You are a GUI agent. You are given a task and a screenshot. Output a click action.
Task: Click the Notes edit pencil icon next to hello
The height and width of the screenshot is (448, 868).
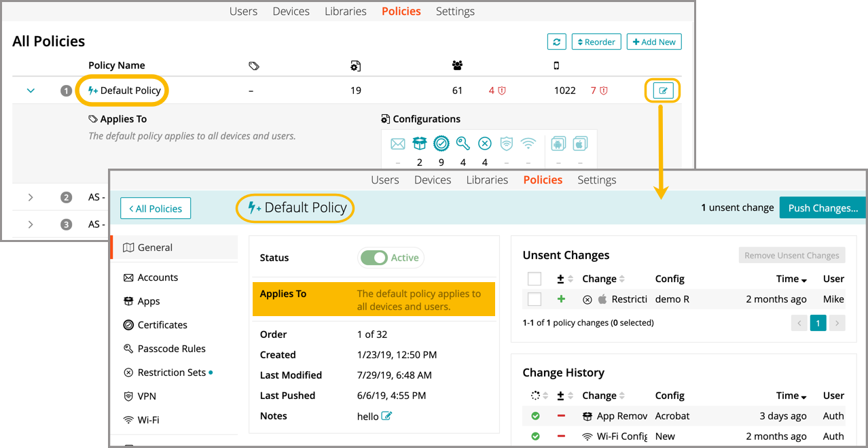click(386, 416)
